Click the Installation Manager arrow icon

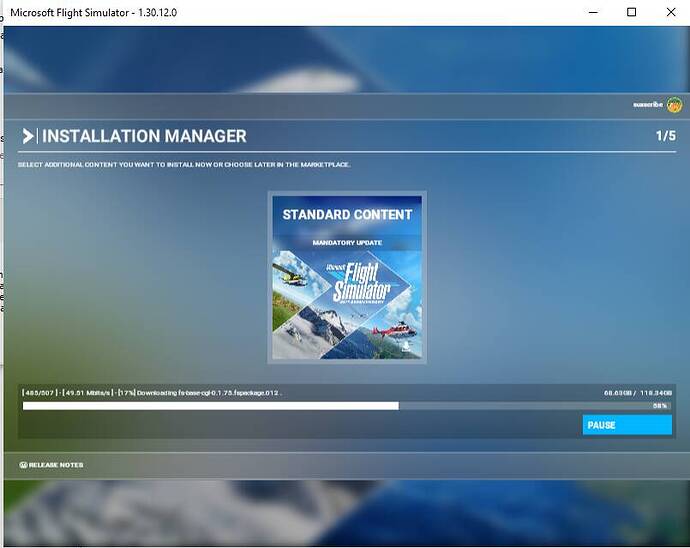28,136
